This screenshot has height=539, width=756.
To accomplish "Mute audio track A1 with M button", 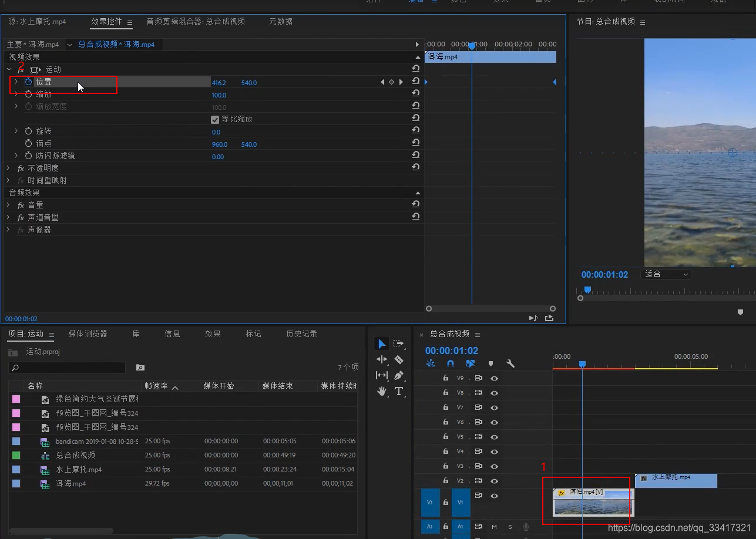I will 494,527.
